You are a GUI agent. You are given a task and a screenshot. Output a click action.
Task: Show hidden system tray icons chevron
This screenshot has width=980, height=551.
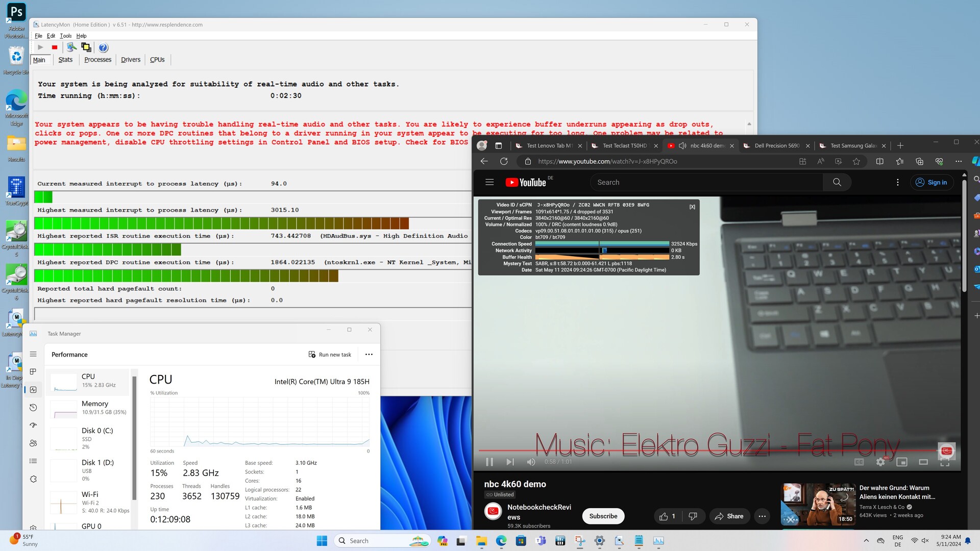(866, 541)
